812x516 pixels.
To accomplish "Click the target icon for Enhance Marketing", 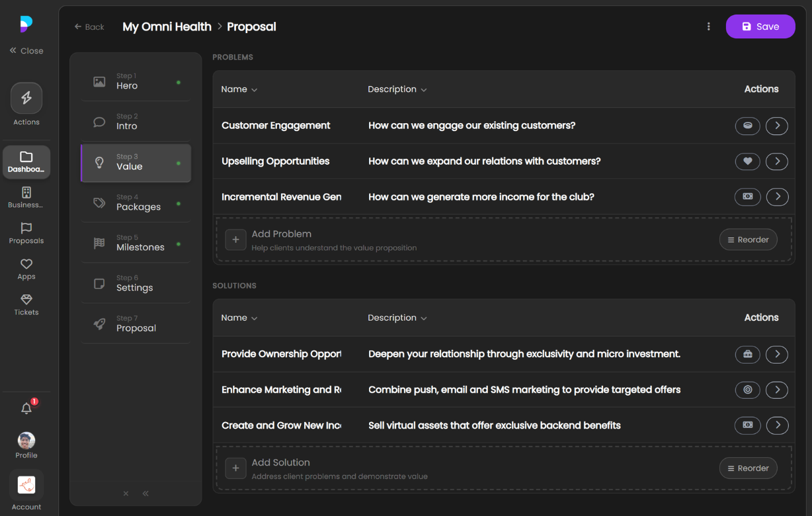I will click(747, 390).
